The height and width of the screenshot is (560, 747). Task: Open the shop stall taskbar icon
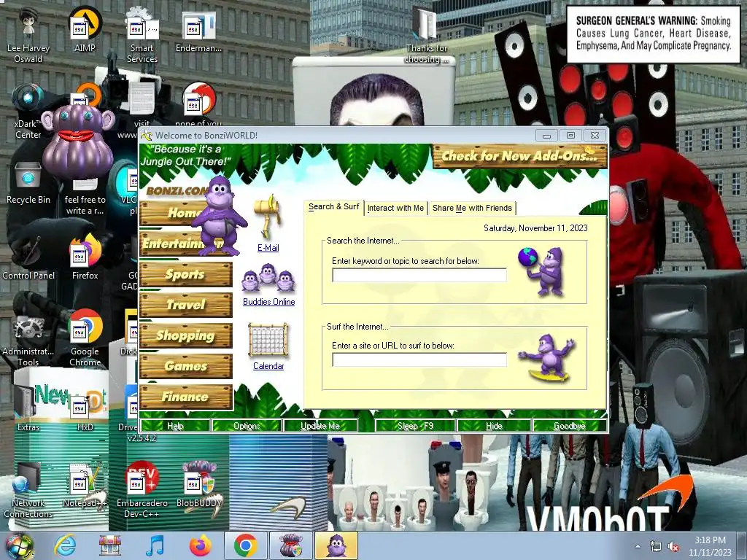pyautogui.click(x=109, y=545)
